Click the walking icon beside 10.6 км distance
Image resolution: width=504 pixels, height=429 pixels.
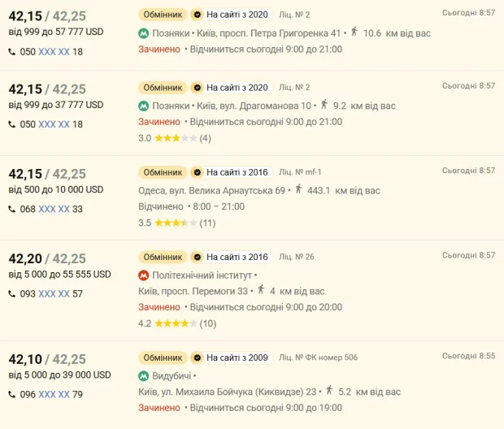[354, 32]
